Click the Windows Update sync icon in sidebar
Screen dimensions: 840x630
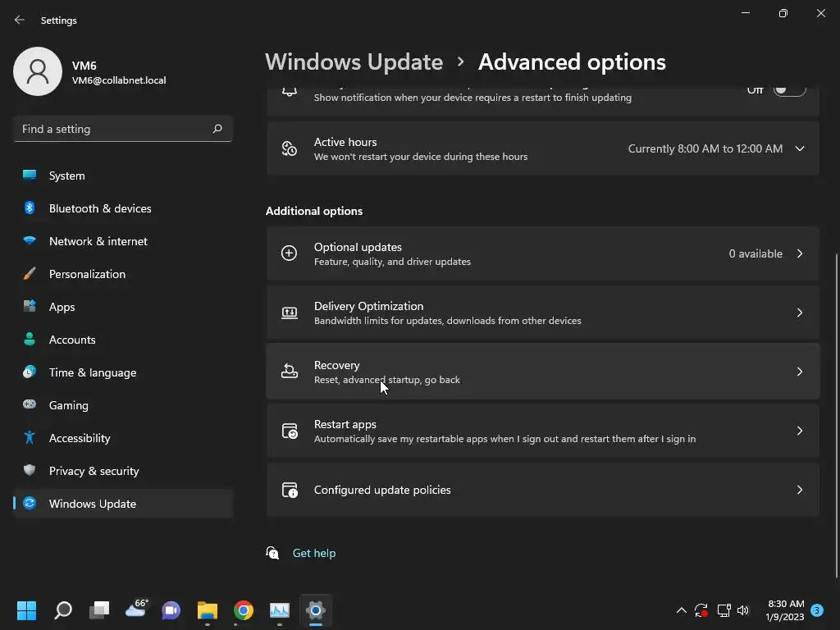pos(30,503)
